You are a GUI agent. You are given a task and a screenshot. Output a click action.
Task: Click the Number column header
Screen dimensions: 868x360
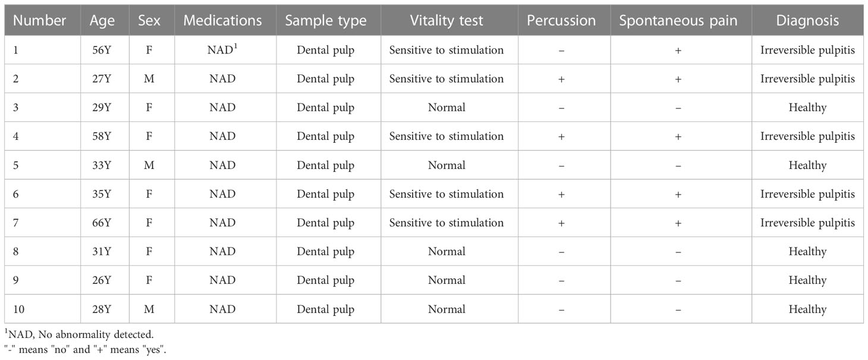pos(39,20)
